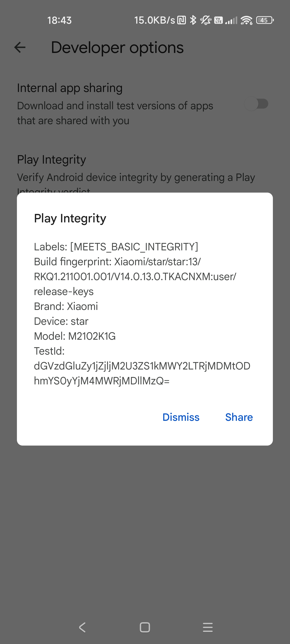Tap the battery level icon
This screenshot has width=290, height=644.
[265, 20]
